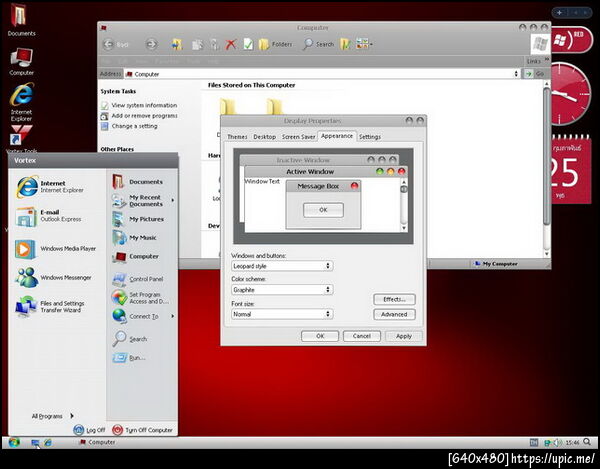This screenshot has width=600, height=469.
Task: Click the Up folder toolbar icon
Action: coord(176,44)
